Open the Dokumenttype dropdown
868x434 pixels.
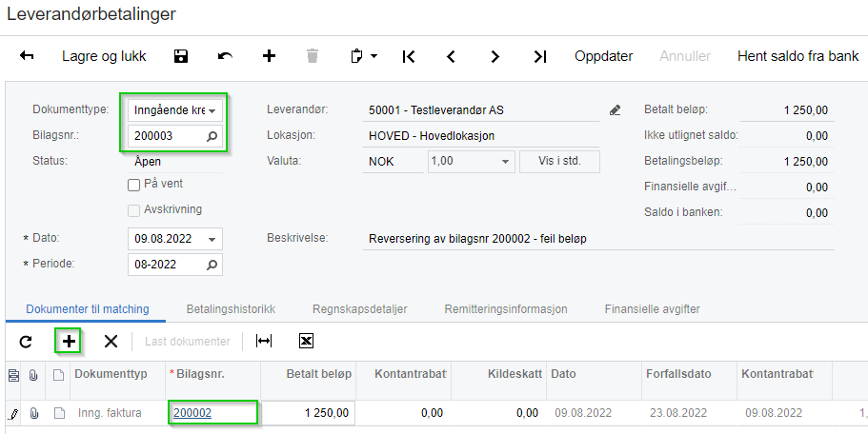coord(212,110)
